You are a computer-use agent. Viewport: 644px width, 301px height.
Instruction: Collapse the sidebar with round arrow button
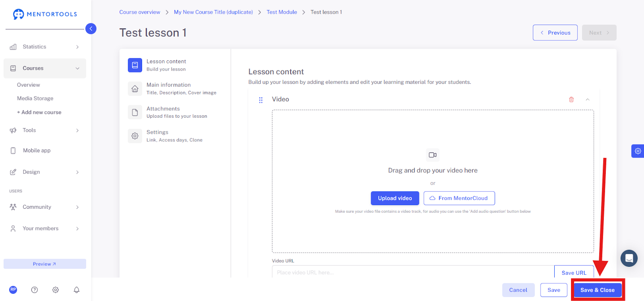(91, 29)
